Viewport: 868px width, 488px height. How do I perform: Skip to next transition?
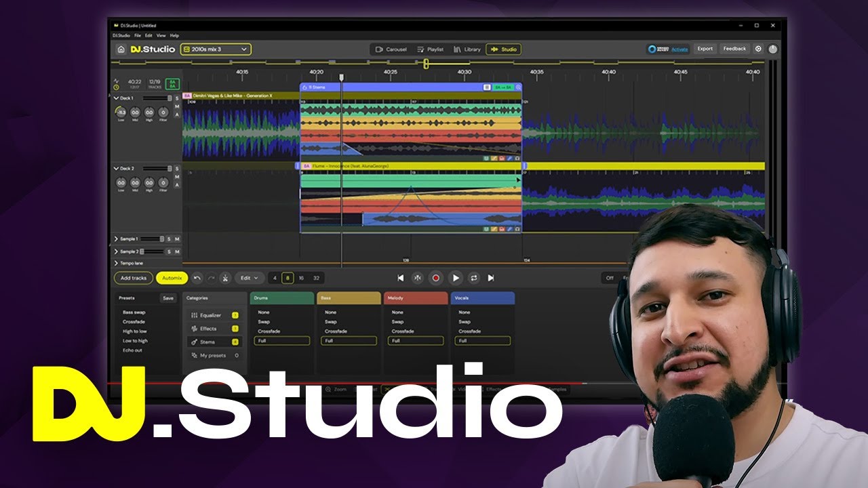pyautogui.click(x=491, y=278)
